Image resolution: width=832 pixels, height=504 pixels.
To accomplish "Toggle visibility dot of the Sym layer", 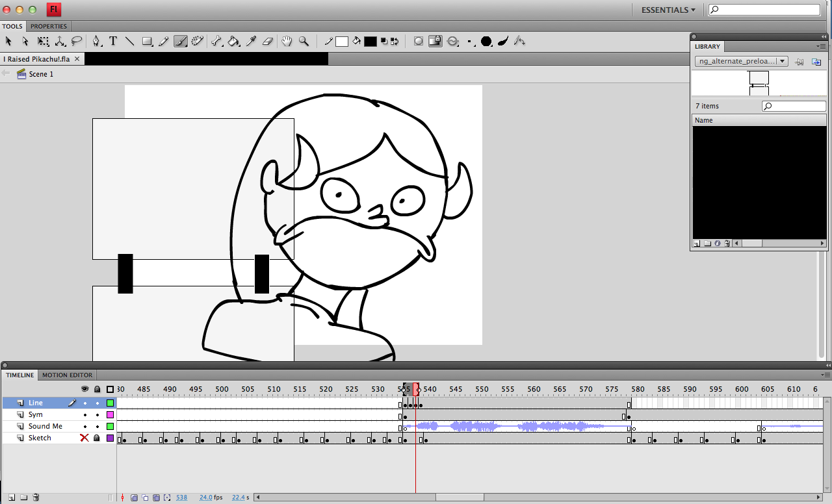I will 84,415.
